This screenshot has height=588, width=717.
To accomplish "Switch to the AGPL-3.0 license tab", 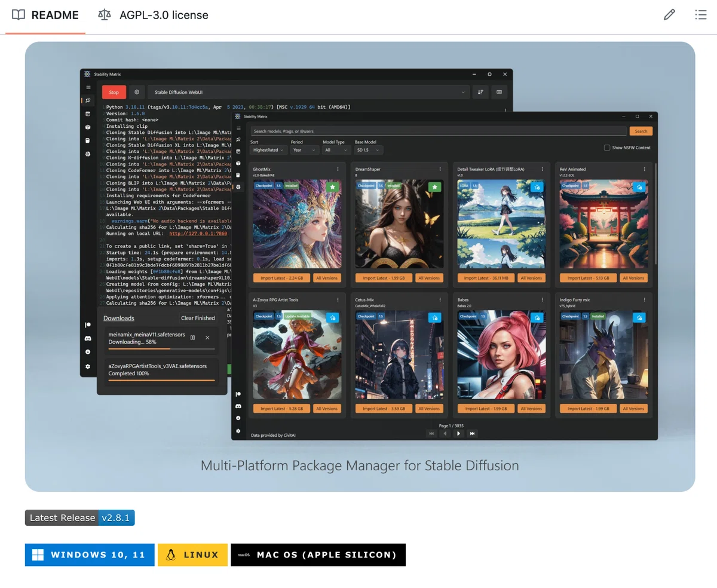I will [x=153, y=15].
